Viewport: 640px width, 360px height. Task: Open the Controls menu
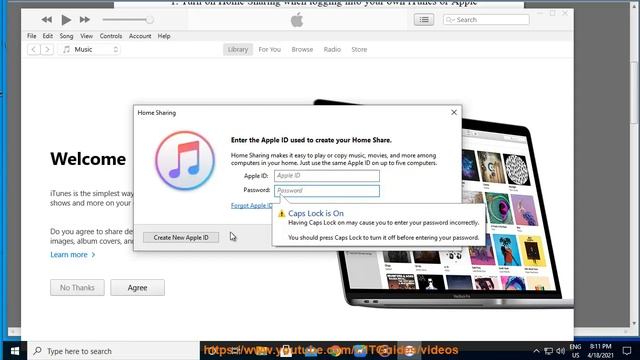click(x=111, y=36)
